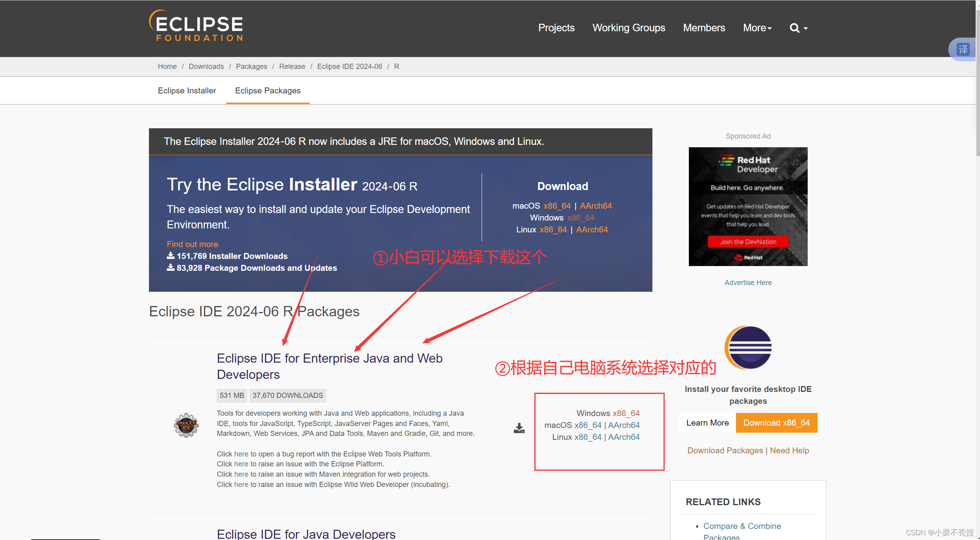Open the Download Packages link
980x540 pixels.
[x=725, y=451]
